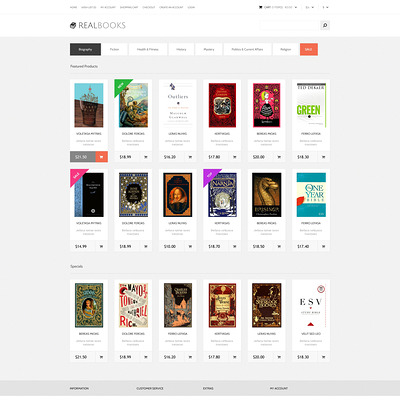Image resolution: width=400 pixels, height=400 pixels.
Task: Click the search input field
Action: pos(290,25)
